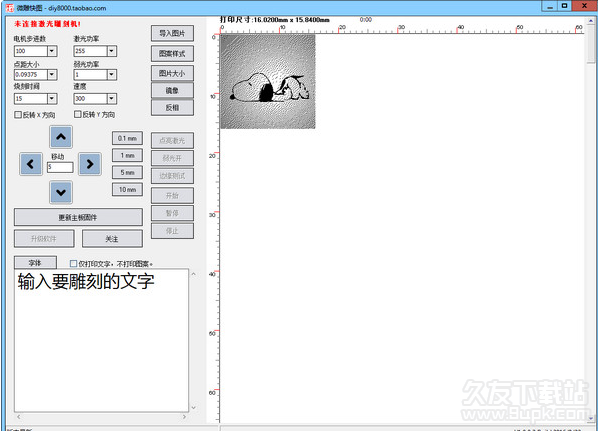Click the 关注 button
The image size is (598, 431).
(x=112, y=239)
